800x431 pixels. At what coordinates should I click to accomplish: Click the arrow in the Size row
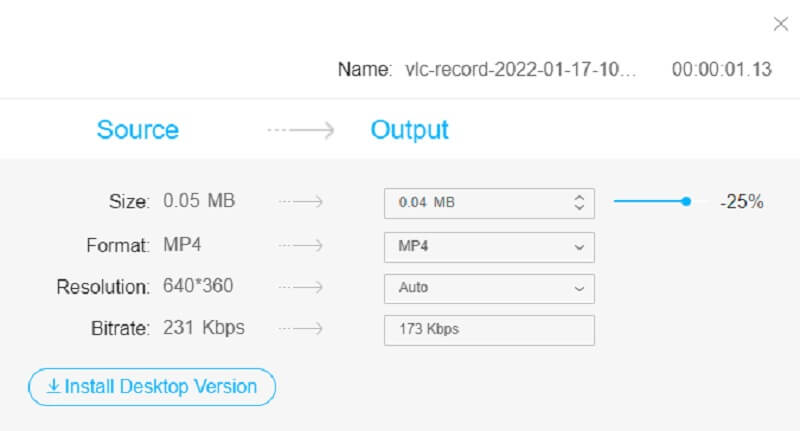301,202
